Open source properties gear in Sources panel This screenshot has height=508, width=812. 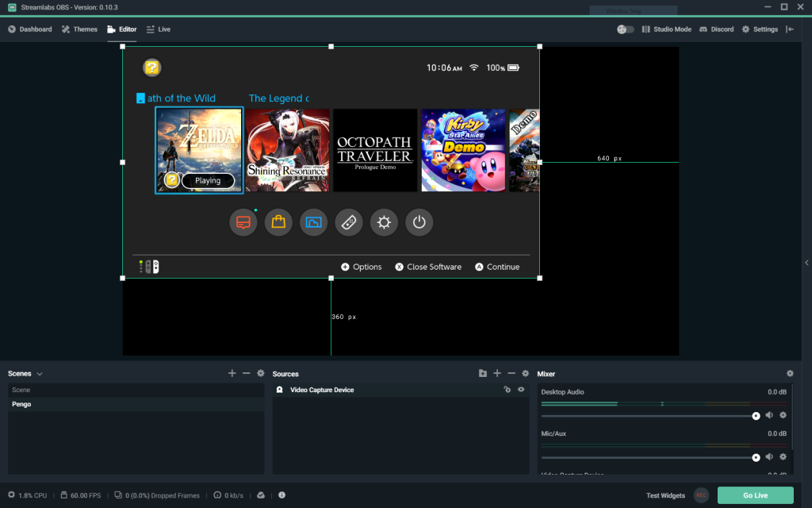click(525, 373)
